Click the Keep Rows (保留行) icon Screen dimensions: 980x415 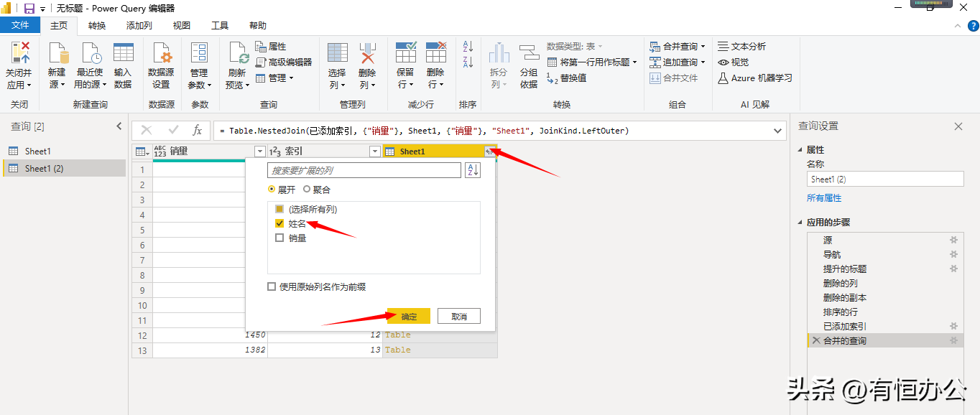coord(405,53)
